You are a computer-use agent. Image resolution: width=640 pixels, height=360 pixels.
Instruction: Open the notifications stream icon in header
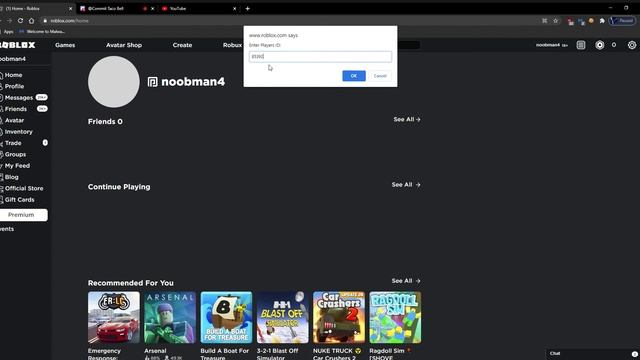581,45
